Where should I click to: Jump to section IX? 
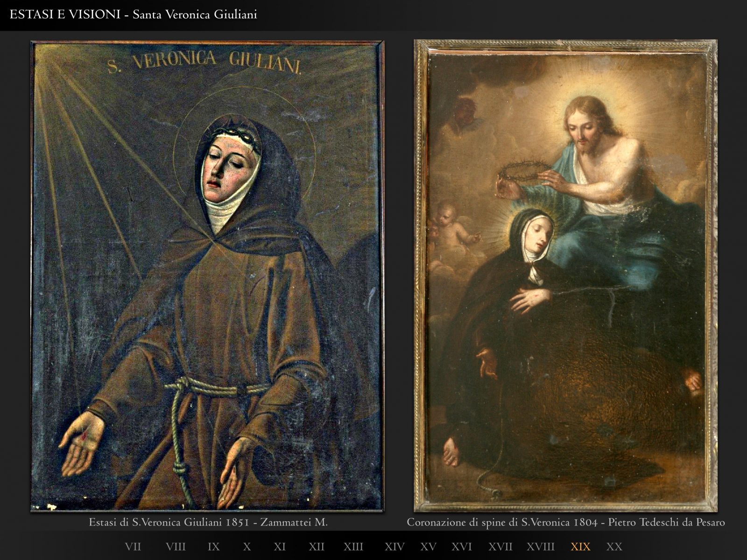point(213,546)
